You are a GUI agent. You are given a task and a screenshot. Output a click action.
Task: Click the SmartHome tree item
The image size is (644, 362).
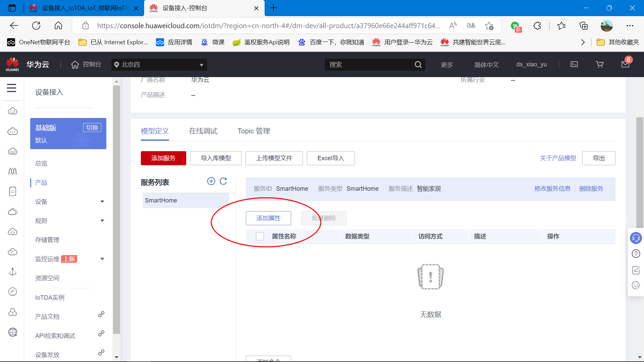pos(161,200)
